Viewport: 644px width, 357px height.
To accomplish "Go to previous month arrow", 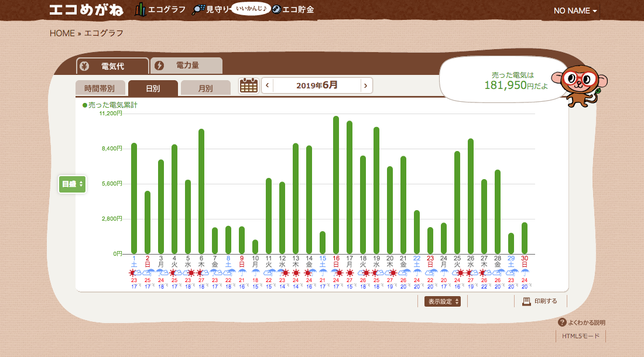I will click(x=268, y=85).
